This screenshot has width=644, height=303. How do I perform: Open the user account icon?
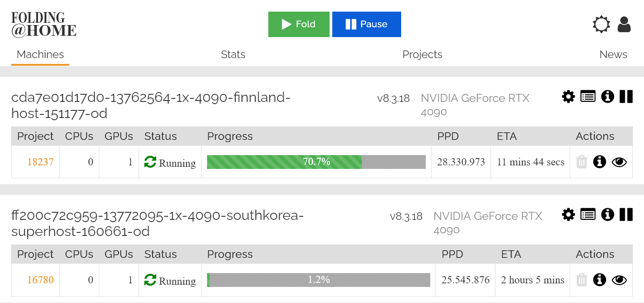624,25
